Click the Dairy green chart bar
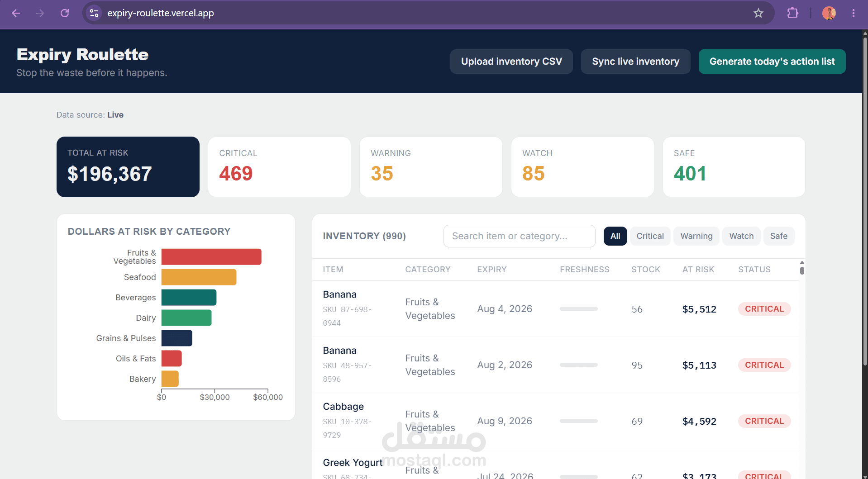 [186, 318]
